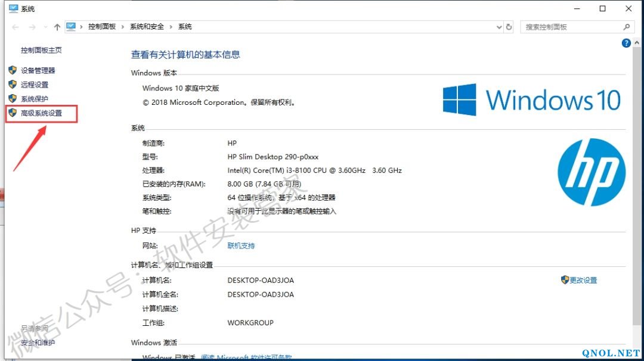Click the 搜索控制面板 search field

(569, 27)
